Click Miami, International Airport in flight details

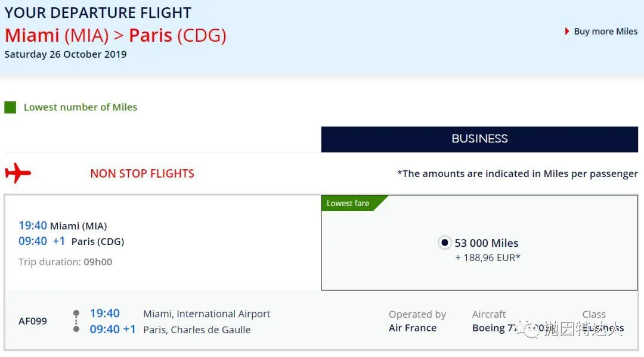point(207,313)
